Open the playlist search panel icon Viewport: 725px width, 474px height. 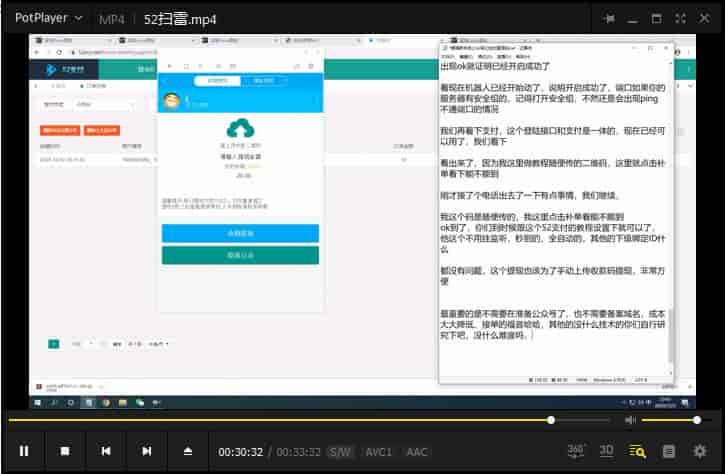coord(637,451)
